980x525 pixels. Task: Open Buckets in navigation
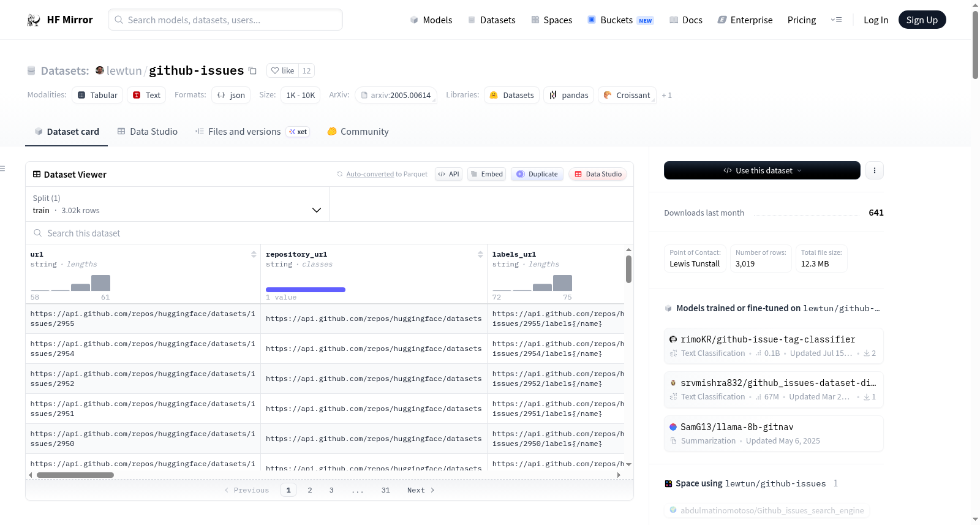(620, 20)
